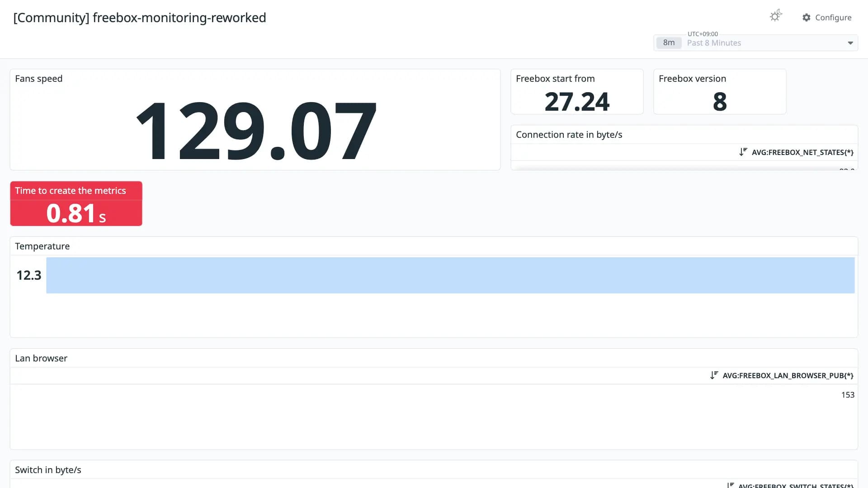
Task: Click the Freebox version value 8
Action: (x=720, y=102)
